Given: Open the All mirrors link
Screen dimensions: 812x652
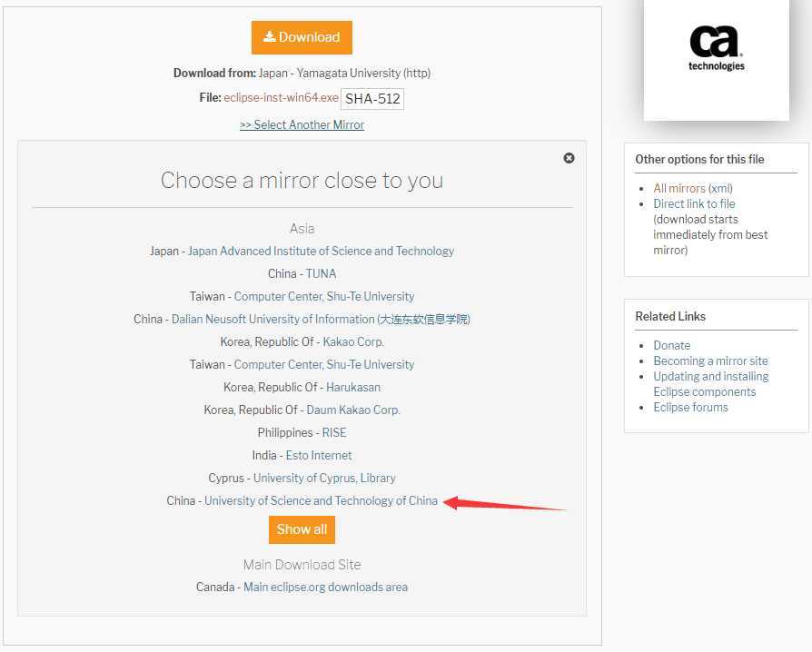Looking at the screenshot, I should point(678,188).
